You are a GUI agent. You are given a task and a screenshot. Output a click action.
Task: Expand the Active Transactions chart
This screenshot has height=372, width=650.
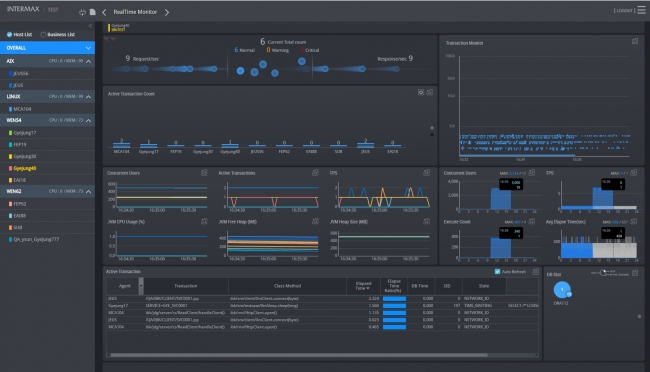315,173
